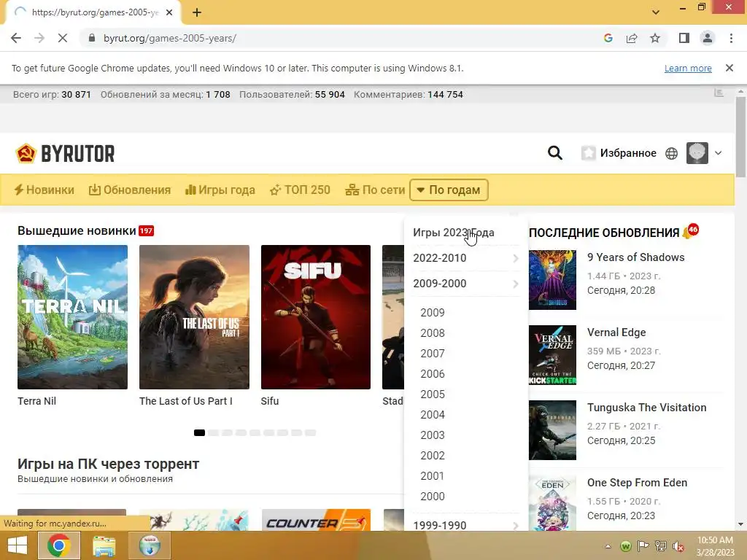
Task: Click the Vernal Edge thumbnail
Action: (x=553, y=355)
